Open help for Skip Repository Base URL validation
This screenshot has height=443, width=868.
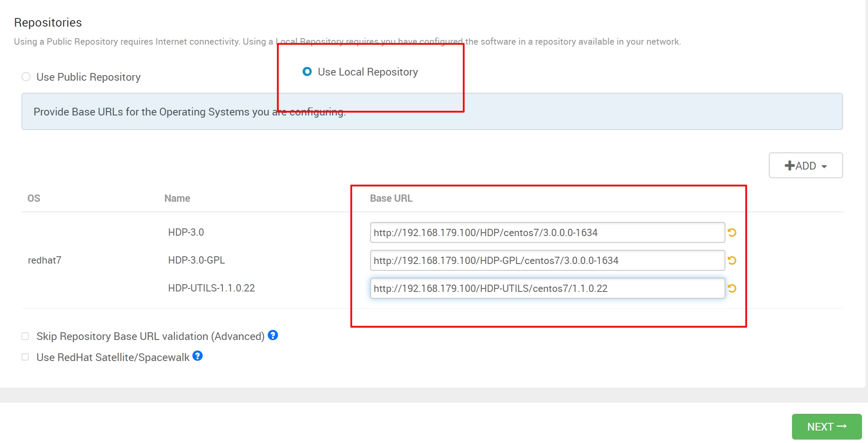coord(273,335)
